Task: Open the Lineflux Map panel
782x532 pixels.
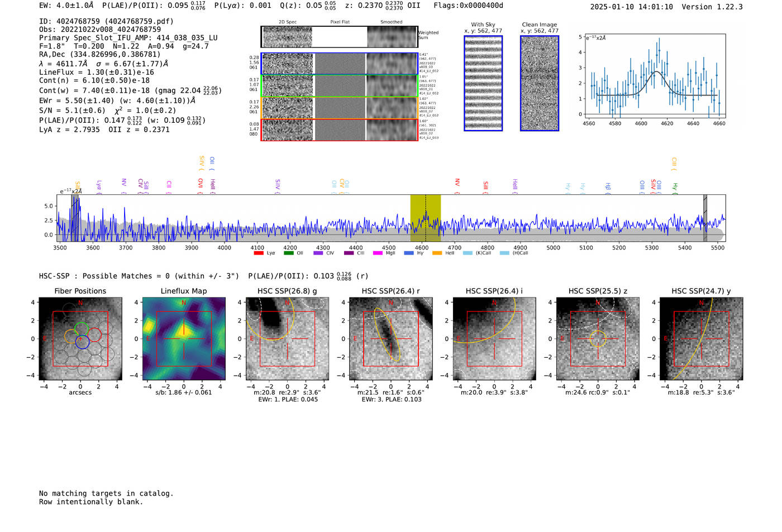Action: coord(184,339)
